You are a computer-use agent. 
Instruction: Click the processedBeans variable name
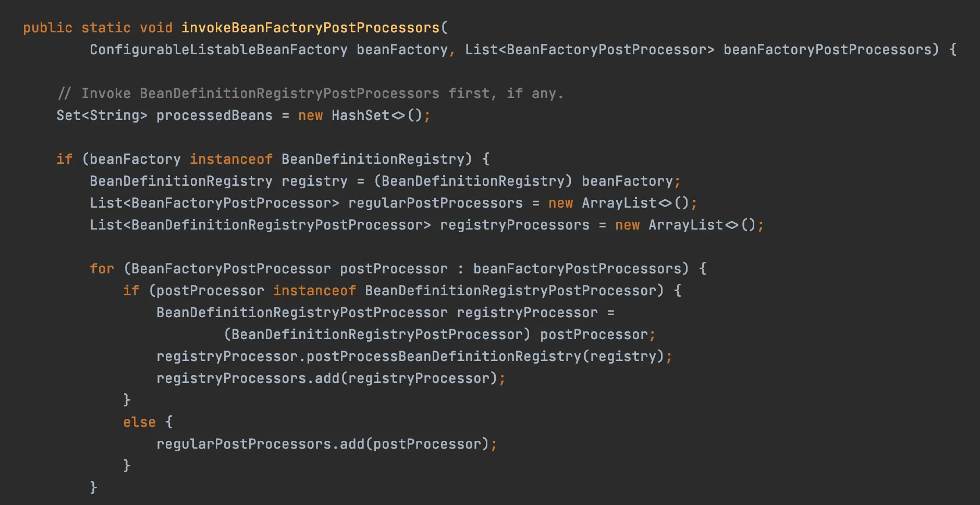point(214,115)
